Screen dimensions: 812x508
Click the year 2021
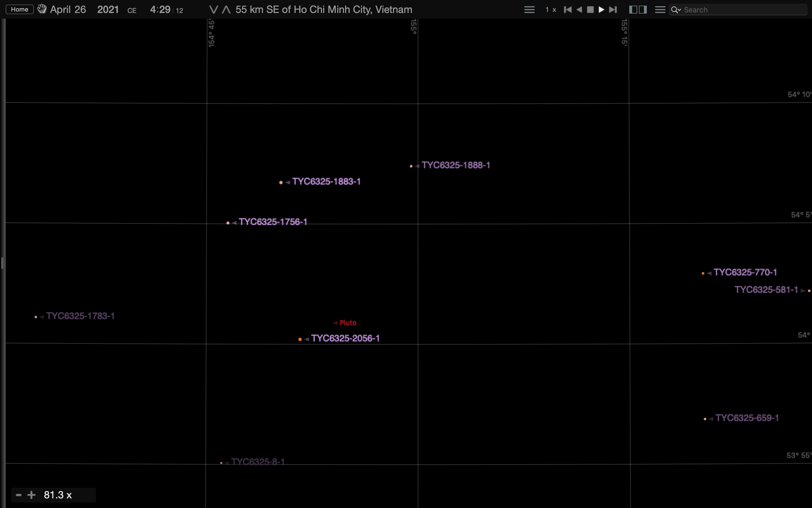(108, 10)
